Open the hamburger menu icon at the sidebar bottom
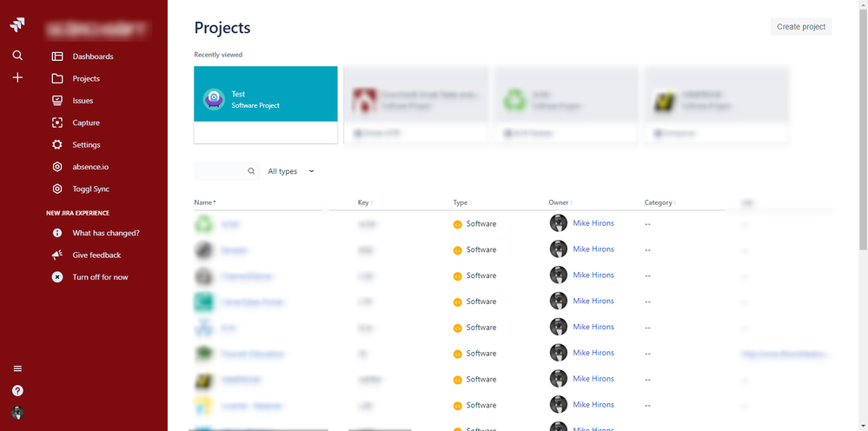The image size is (868, 431). pyautogui.click(x=17, y=368)
